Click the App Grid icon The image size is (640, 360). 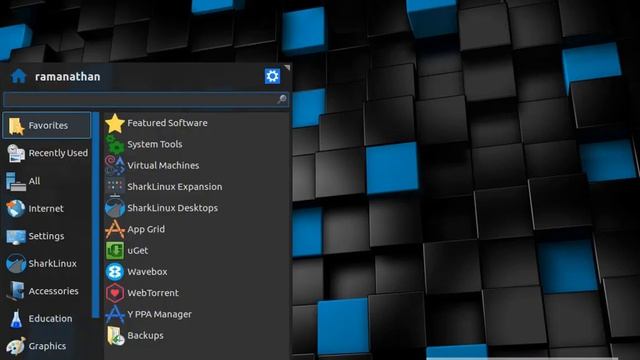click(x=115, y=229)
